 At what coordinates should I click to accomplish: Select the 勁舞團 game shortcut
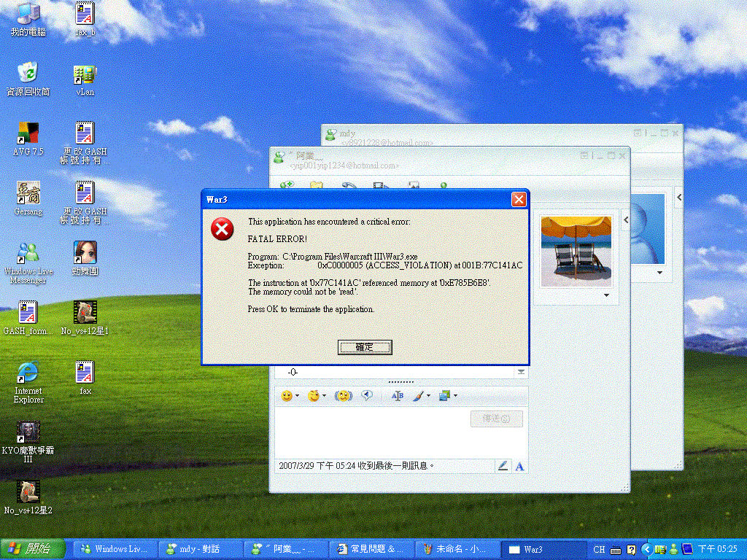[85, 258]
